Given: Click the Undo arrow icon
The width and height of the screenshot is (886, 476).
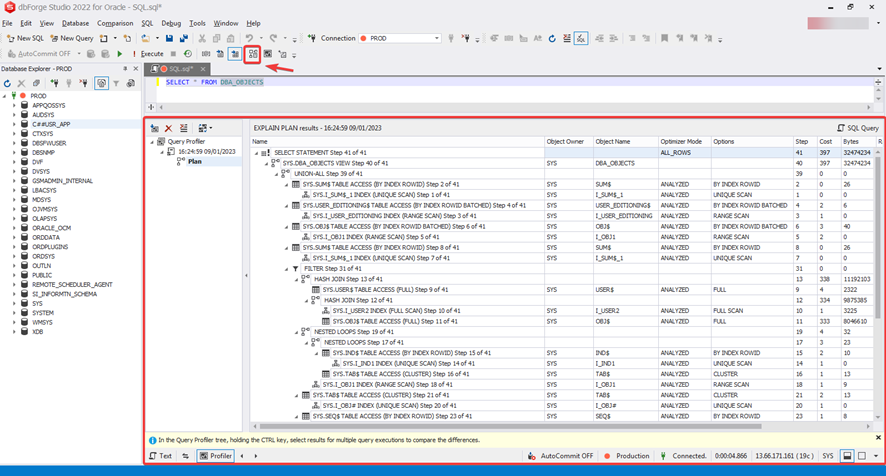Looking at the screenshot, I should pyautogui.click(x=250, y=39).
